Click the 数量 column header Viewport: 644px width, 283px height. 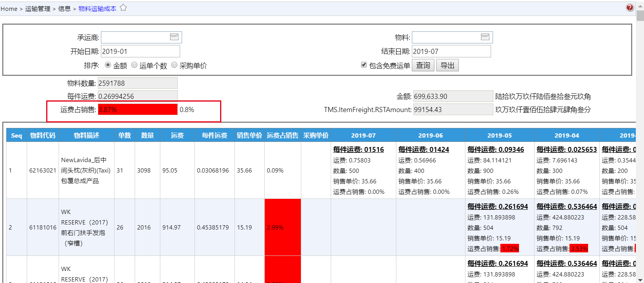click(148, 135)
